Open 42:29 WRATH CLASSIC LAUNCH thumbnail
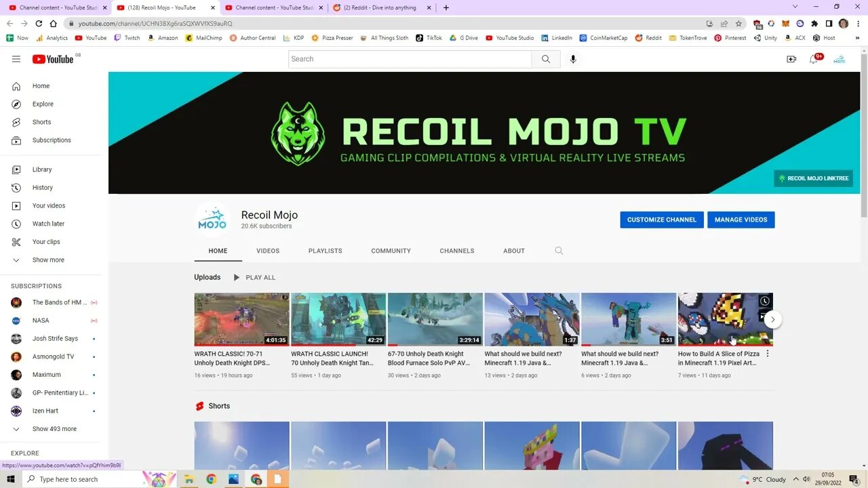 coord(338,319)
